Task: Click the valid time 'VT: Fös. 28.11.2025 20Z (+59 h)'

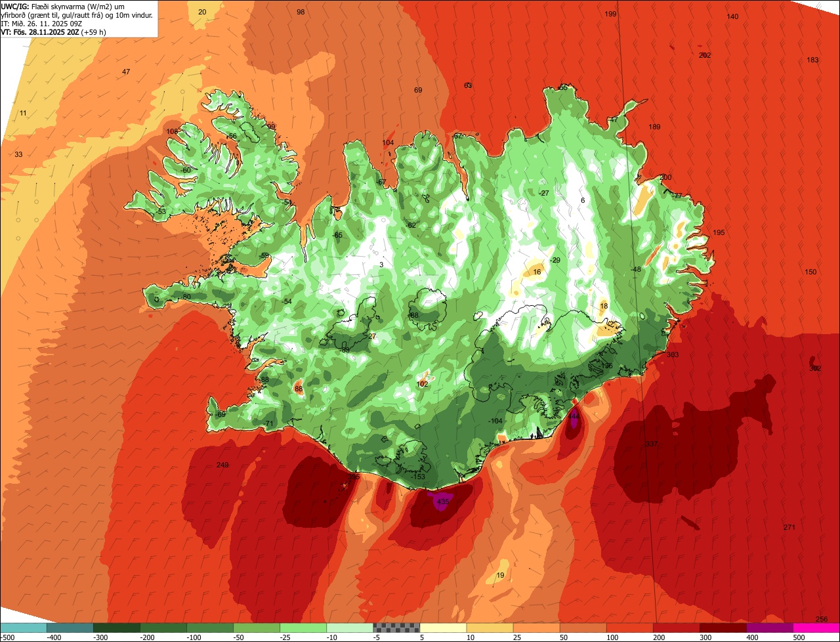Action: tap(54, 32)
